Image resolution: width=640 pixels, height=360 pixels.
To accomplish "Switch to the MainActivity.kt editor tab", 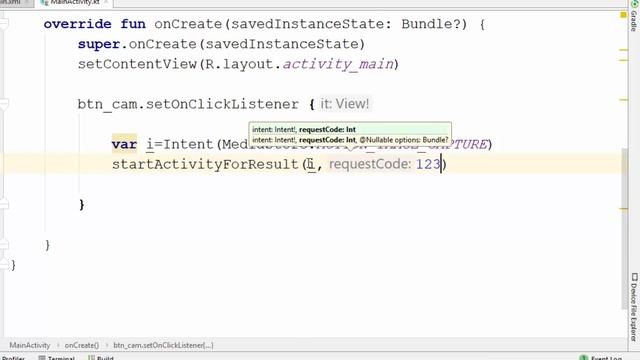I will pos(75,2).
